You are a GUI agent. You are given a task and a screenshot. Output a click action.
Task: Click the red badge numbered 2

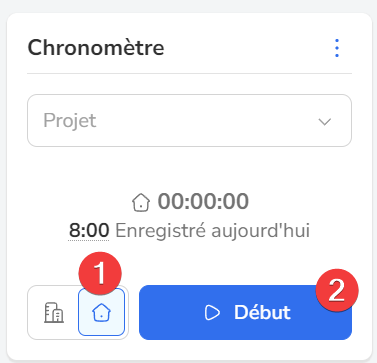coord(337,290)
